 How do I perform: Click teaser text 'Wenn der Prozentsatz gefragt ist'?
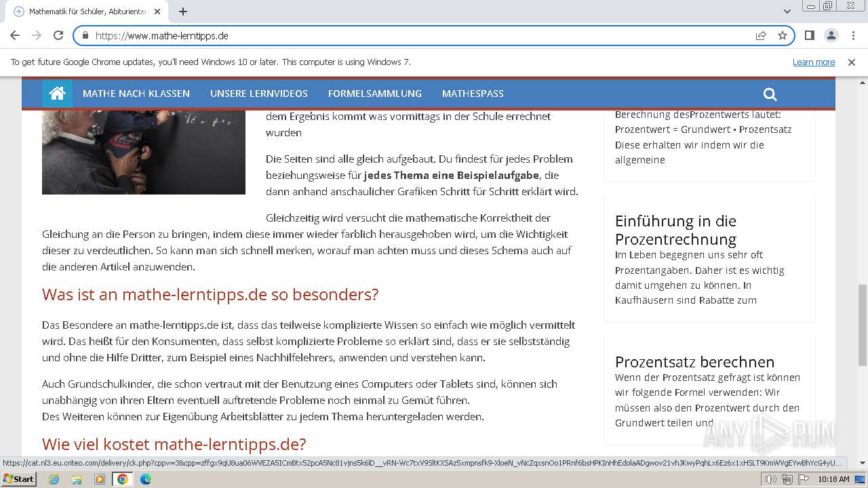pyautogui.click(x=707, y=377)
